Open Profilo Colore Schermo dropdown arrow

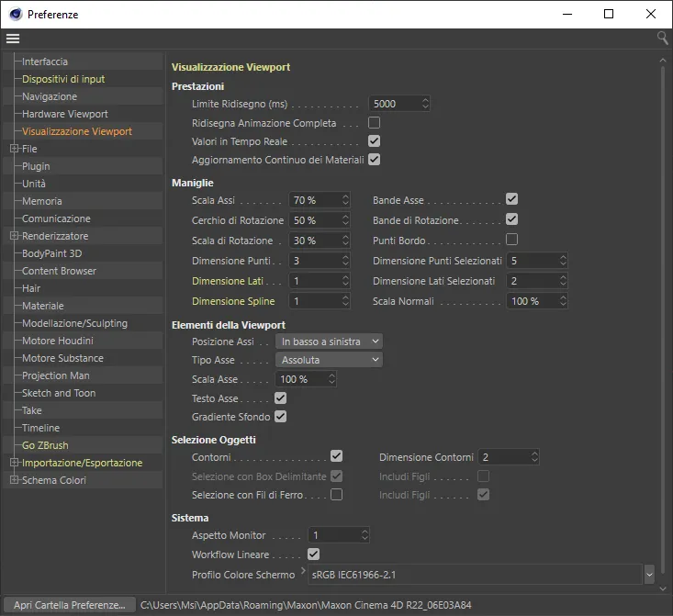click(x=649, y=575)
